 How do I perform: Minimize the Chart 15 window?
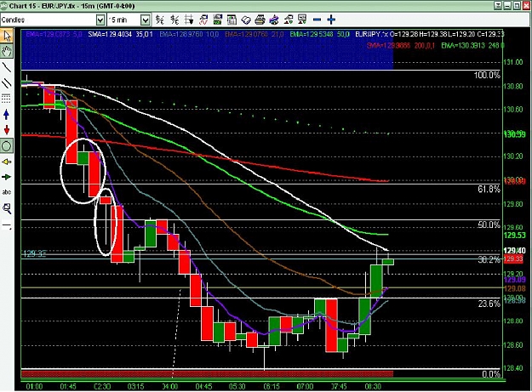point(507,6)
